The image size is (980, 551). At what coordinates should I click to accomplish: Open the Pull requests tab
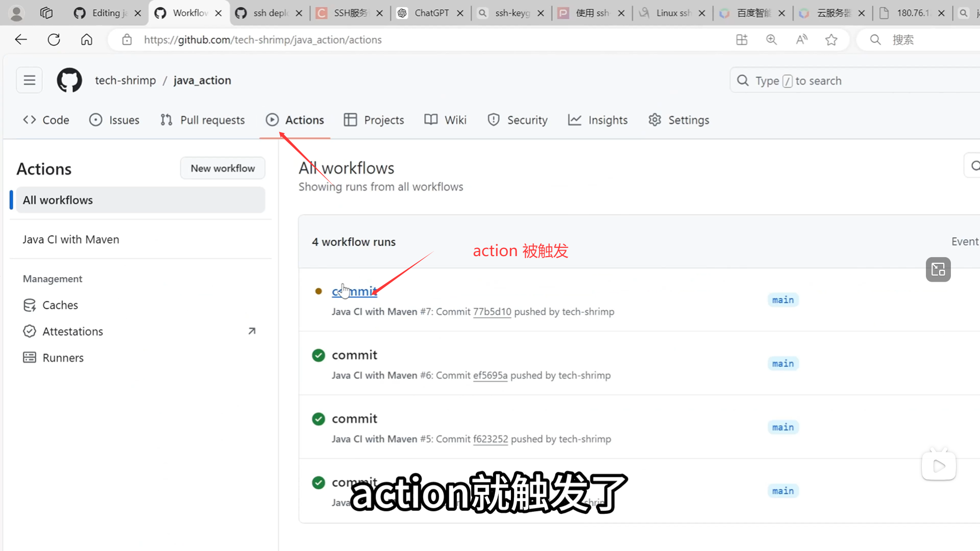click(x=202, y=120)
